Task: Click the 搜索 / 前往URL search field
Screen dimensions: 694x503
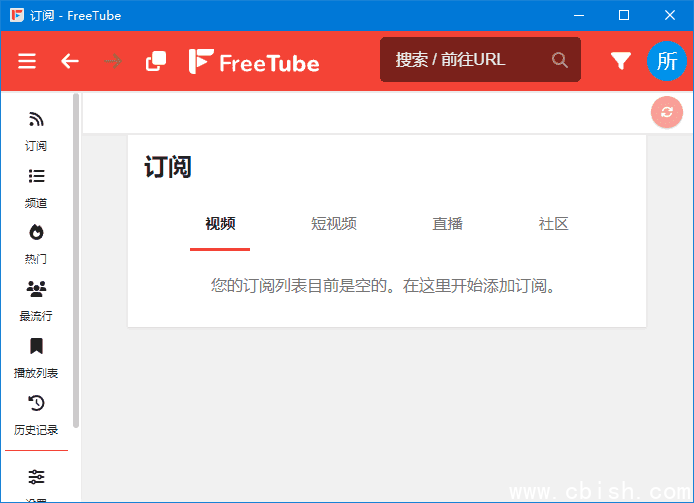Action: click(x=466, y=60)
